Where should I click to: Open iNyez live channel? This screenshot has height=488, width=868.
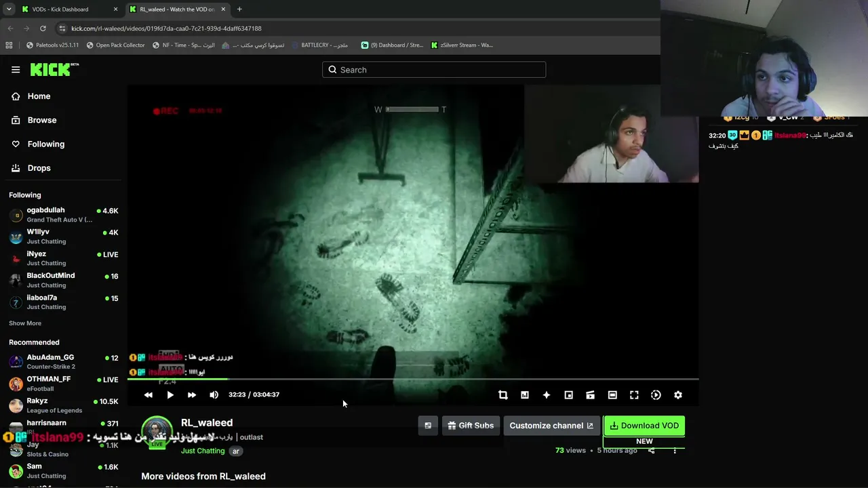coord(64,258)
